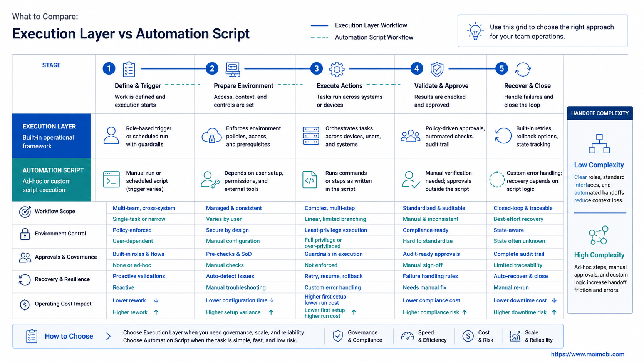Screen dimensions: 644x362
Task: Click the Speed & Efficiency gauge icon
Action: click(x=407, y=336)
